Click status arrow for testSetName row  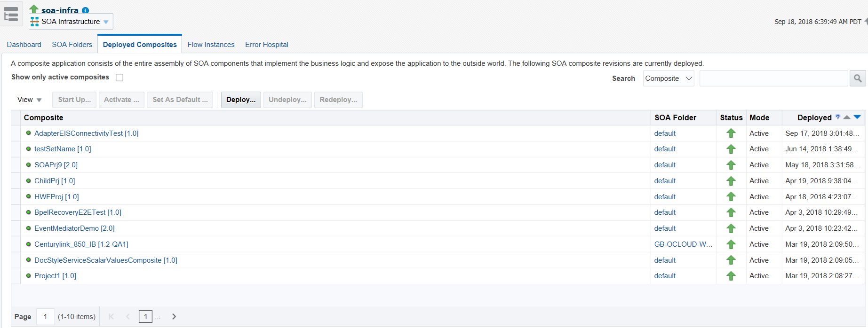pos(731,149)
